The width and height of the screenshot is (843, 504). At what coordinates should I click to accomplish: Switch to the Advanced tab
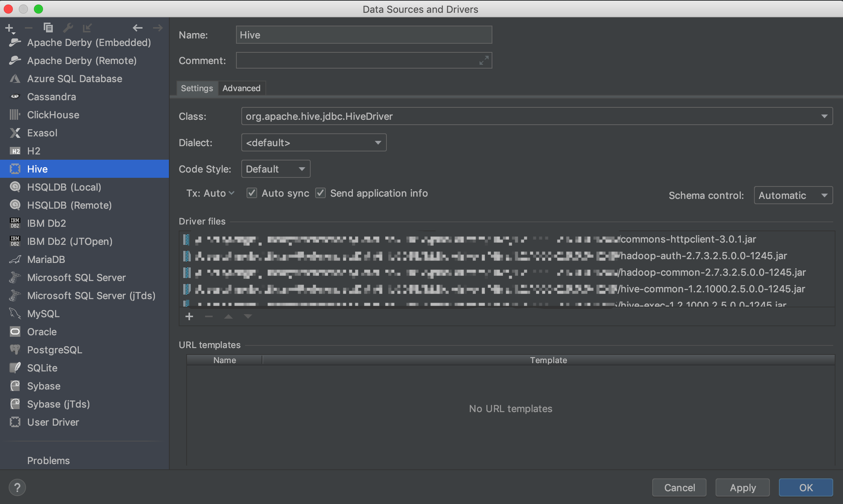point(241,88)
